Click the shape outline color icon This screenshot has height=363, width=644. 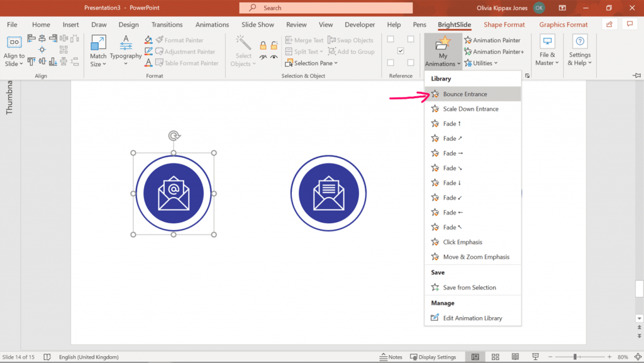[x=148, y=52]
